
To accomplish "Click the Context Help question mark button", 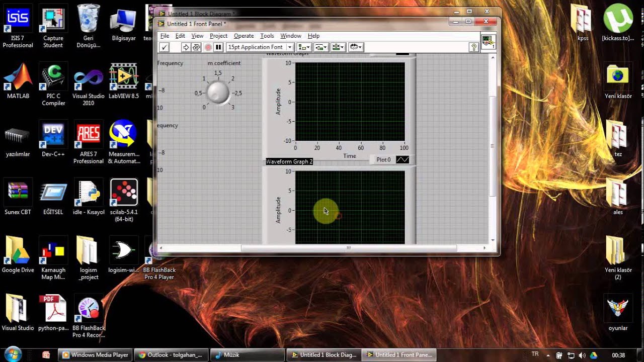I will click(473, 47).
